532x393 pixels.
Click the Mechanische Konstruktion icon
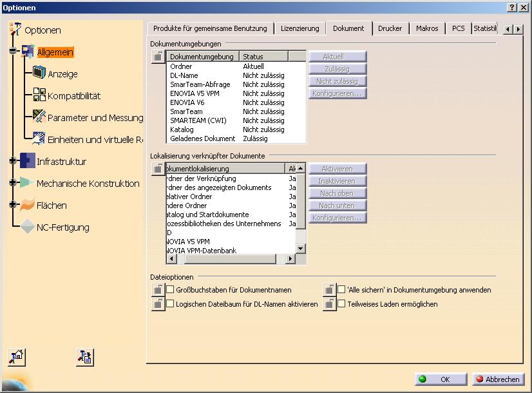point(27,182)
